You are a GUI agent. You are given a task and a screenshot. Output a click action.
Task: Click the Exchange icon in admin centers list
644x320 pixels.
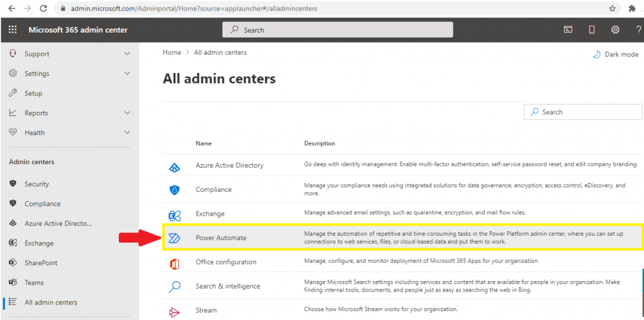175,215
